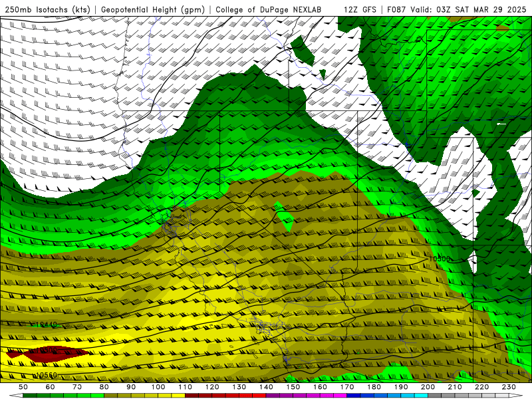This screenshot has width=532, height=399.
Task: Click the 110 tick label on the color scale
Action: (186, 387)
